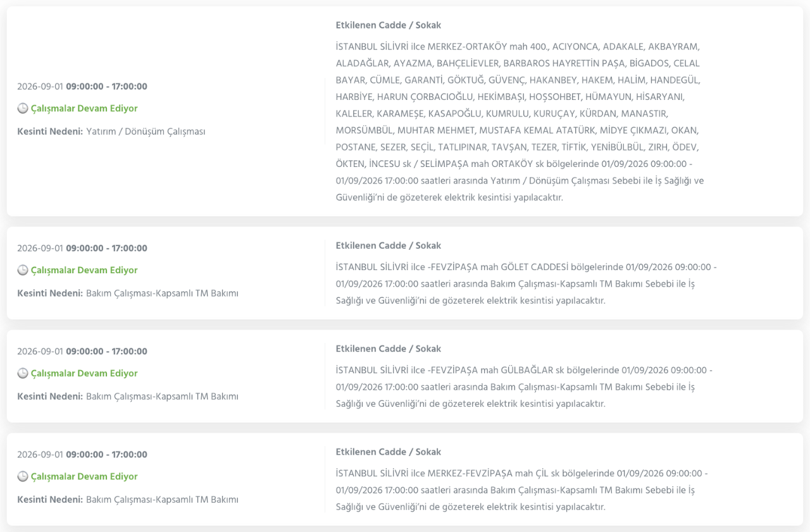Click the clock icon in the Gülbağlar card
Image resolution: width=810 pixels, height=532 pixels.
click(23, 374)
